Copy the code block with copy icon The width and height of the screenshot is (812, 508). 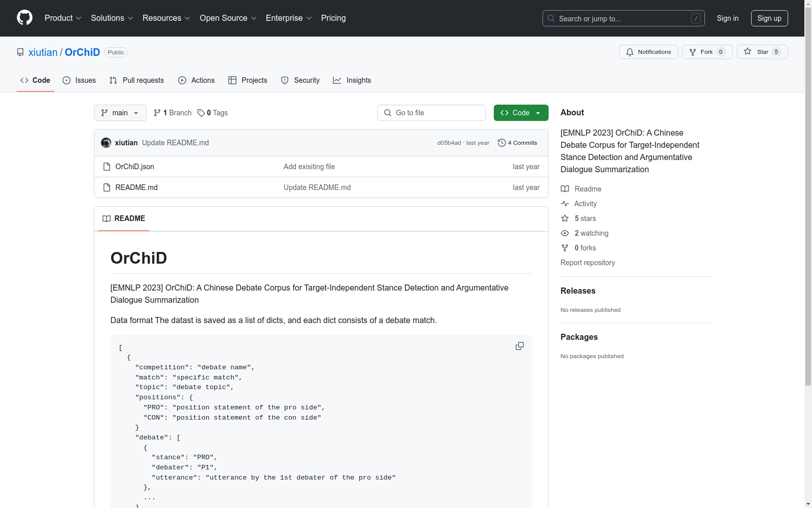[x=520, y=346]
